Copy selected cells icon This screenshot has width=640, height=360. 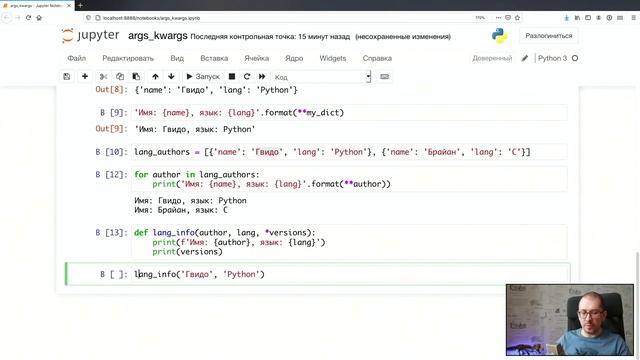point(120,77)
